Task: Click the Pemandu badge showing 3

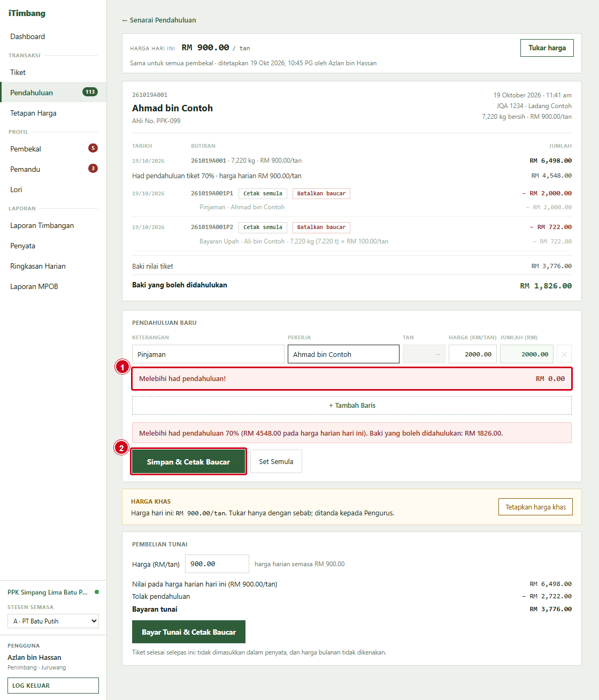Action: click(93, 169)
